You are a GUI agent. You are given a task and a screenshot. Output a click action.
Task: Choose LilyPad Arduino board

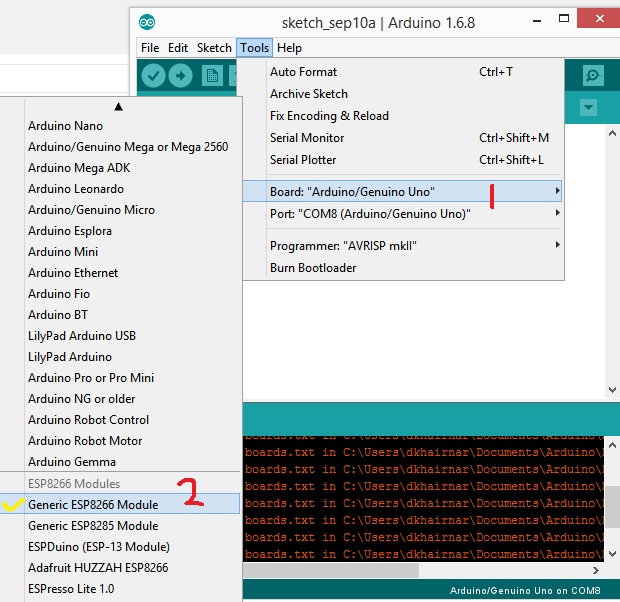coord(120,356)
